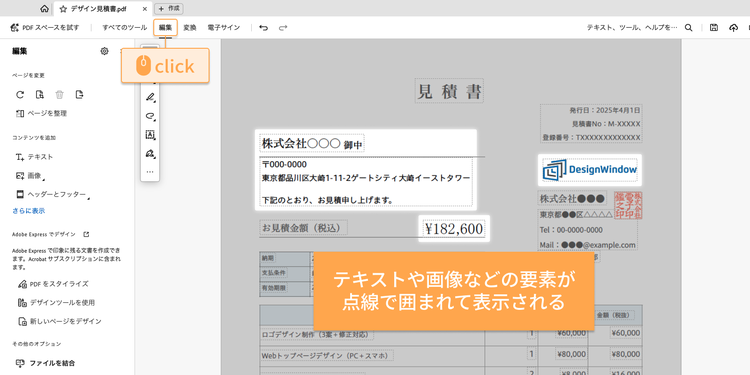
Task: Click 新しいページをデザイン
Action: [x=59, y=321]
